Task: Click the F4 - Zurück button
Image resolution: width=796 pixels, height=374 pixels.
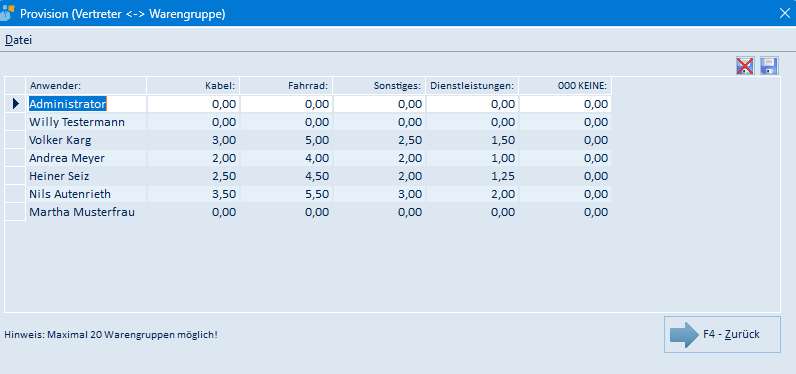Action: (x=722, y=334)
